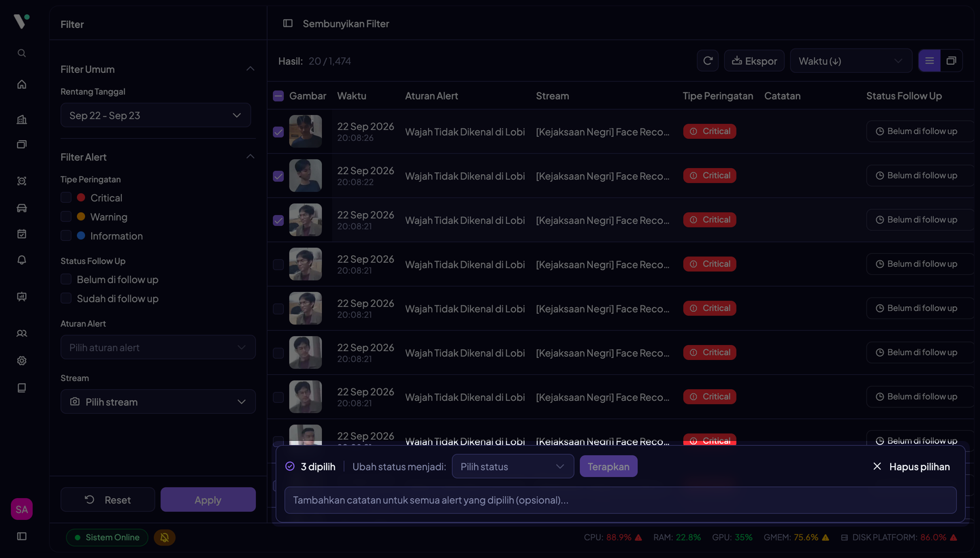Enable the Belum di follow up filter
Image resolution: width=980 pixels, height=558 pixels.
[66, 279]
